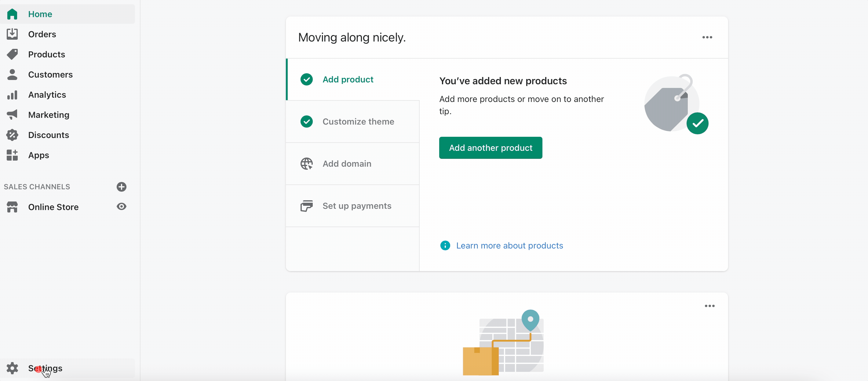Image resolution: width=868 pixels, height=381 pixels.
Task: Click the shipping map illustration
Action: pyautogui.click(x=503, y=342)
